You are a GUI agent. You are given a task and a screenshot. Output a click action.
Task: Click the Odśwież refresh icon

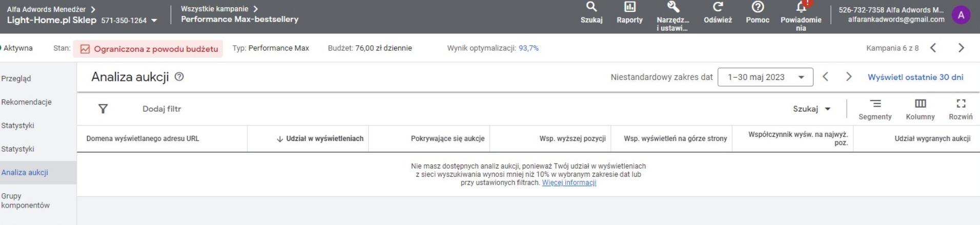click(x=718, y=7)
